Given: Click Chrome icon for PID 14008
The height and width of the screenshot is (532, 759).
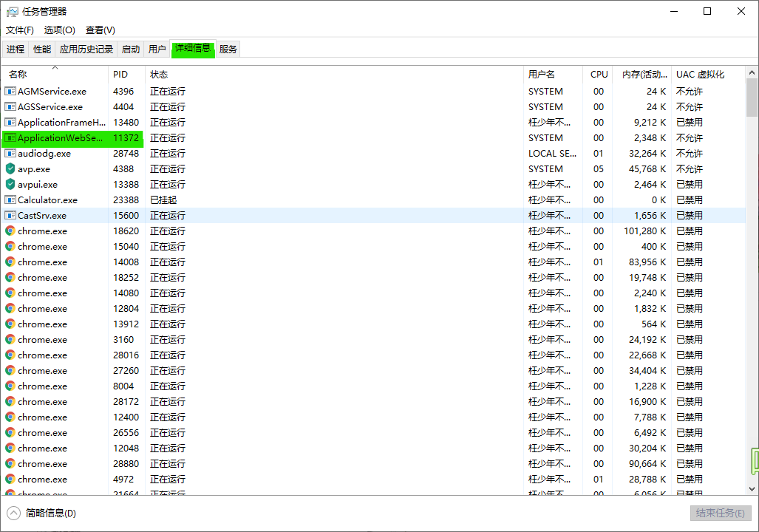Looking at the screenshot, I should click(x=10, y=262).
